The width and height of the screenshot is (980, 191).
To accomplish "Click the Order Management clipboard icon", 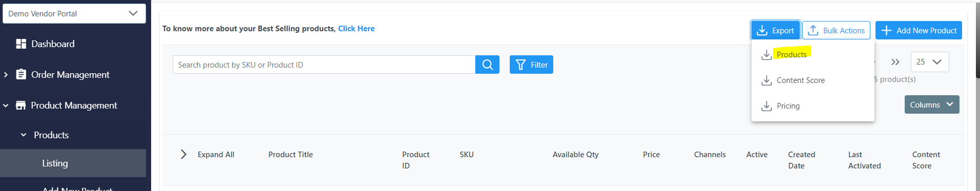I will coord(21,74).
